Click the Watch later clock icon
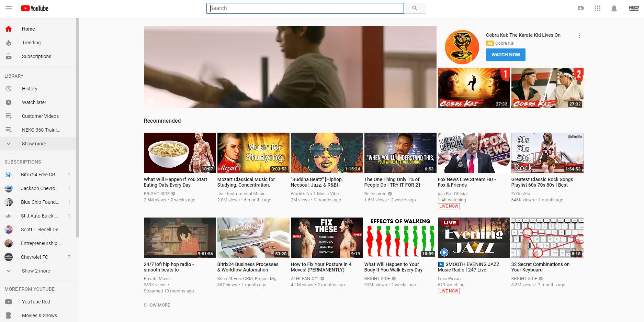Image resolution: width=644 pixels, height=322 pixels. (x=9, y=102)
